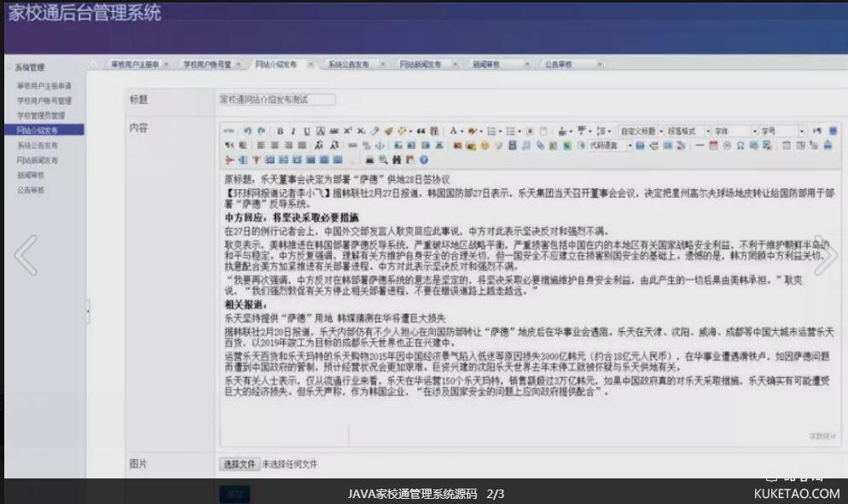Toggle italic formatting with the I icon

click(x=293, y=131)
